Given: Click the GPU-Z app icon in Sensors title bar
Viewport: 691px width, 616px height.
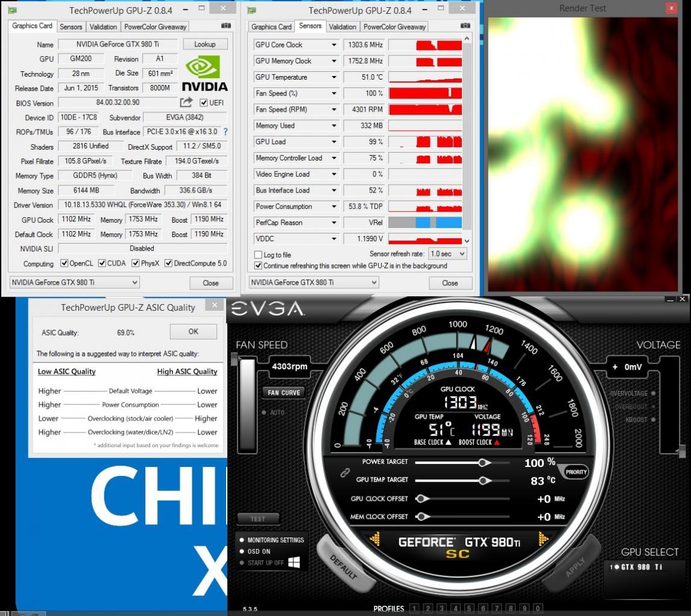Looking at the screenshot, I should click(251, 10).
